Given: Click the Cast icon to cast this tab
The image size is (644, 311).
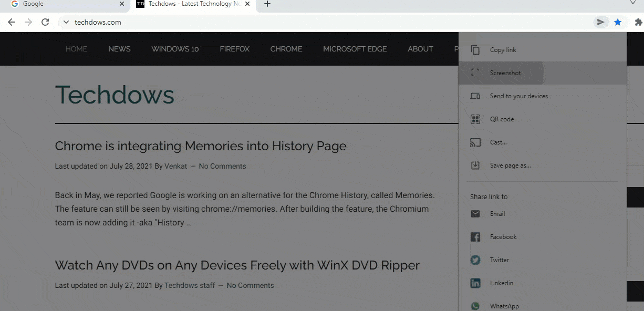Looking at the screenshot, I should point(475,142).
